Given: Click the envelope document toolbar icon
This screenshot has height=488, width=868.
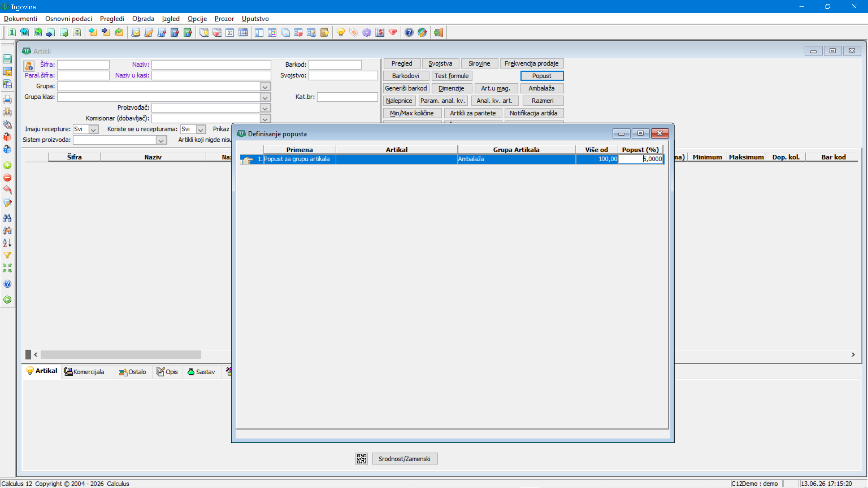Looking at the screenshot, I should tap(136, 32).
